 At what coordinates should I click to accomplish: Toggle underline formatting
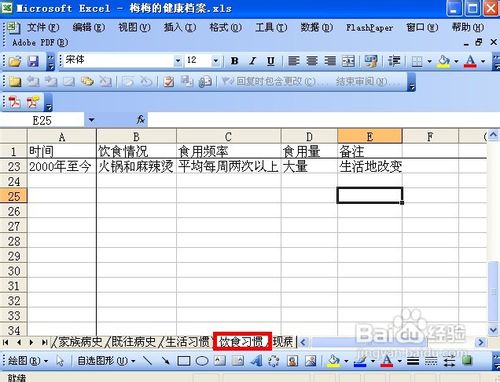pos(271,61)
